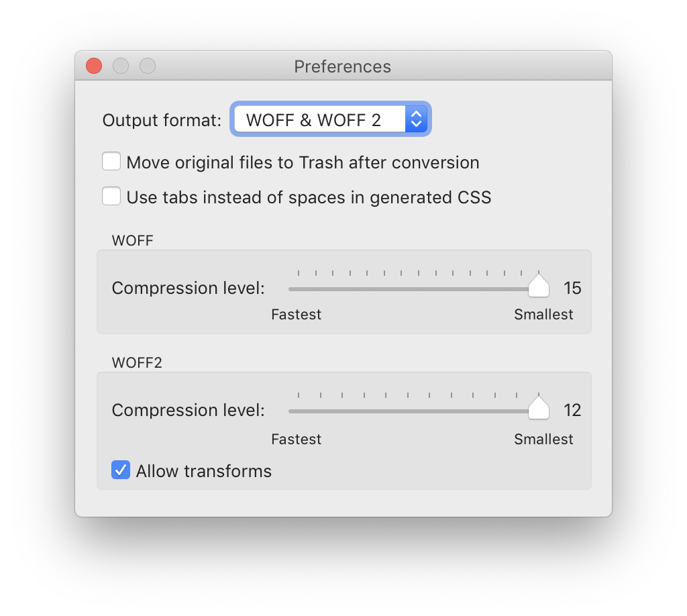Click the compression value 12 beside WOFF2 slider

[574, 410]
